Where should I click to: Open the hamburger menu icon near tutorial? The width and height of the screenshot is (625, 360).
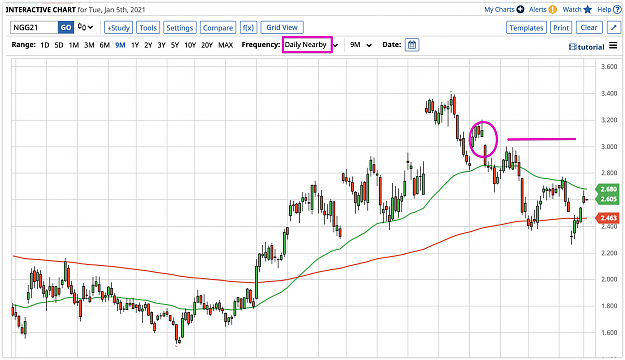(613, 46)
